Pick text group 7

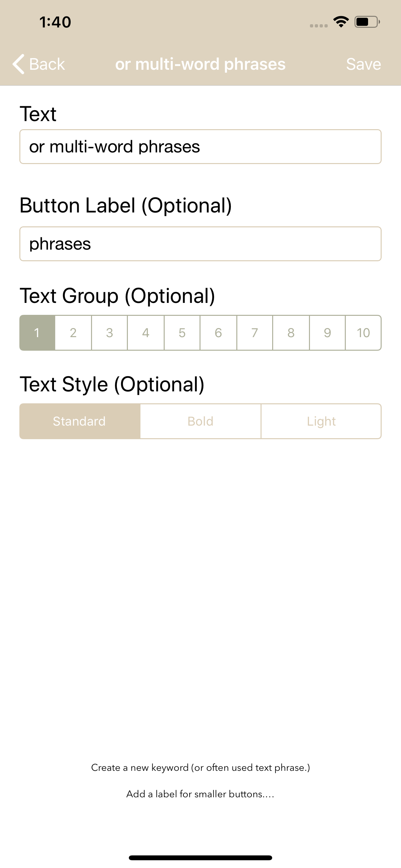tap(255, 333)
